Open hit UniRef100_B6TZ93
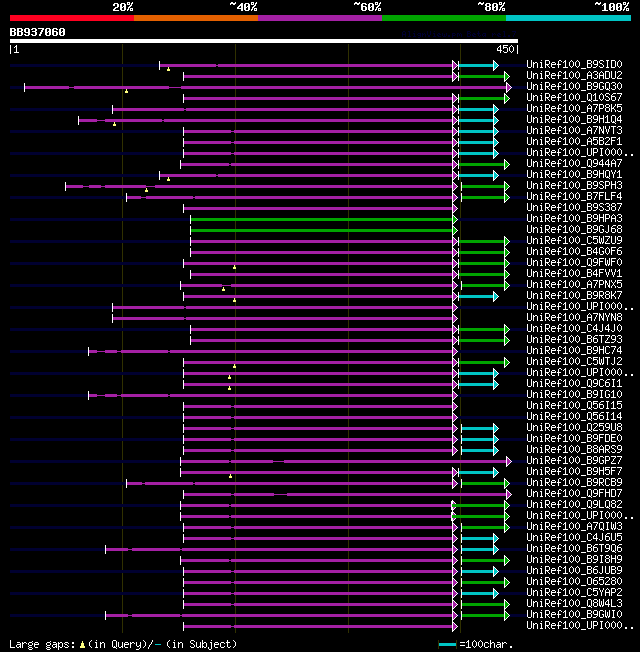This screenshot has width=640, height=652. 574,339
